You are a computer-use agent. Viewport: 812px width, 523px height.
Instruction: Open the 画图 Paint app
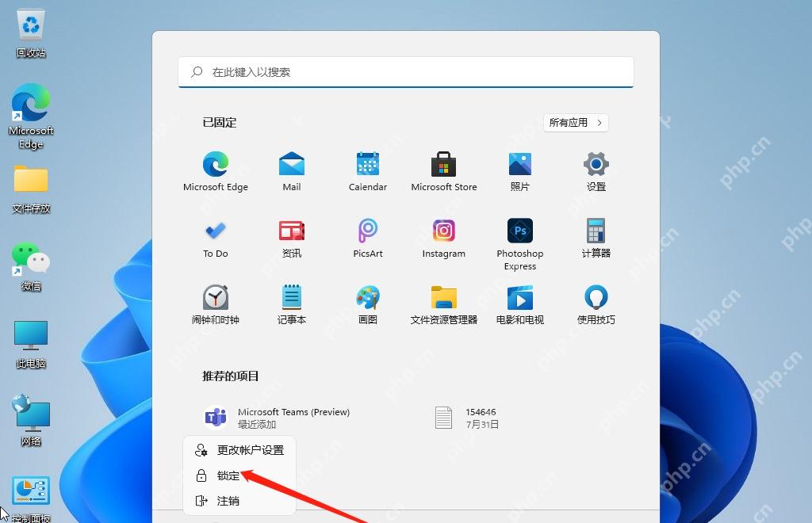pyautogui.click(x=368, y=304)
